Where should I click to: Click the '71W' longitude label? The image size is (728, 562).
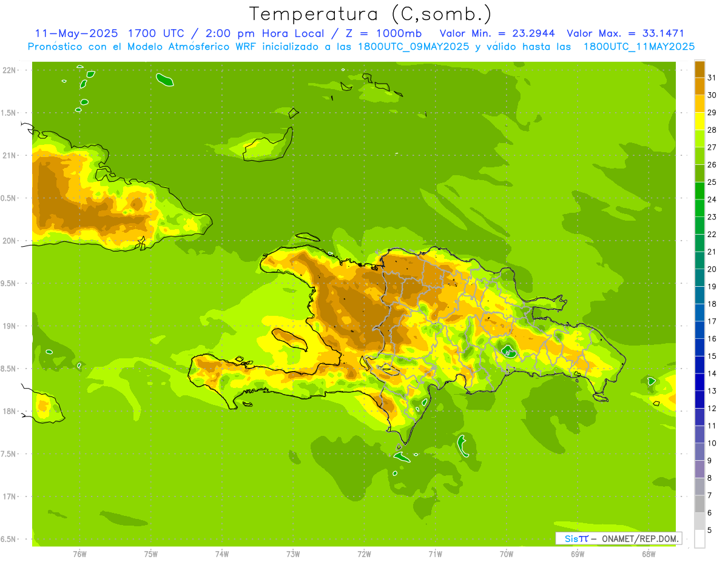pyautogui.click(x=435, y=554)
